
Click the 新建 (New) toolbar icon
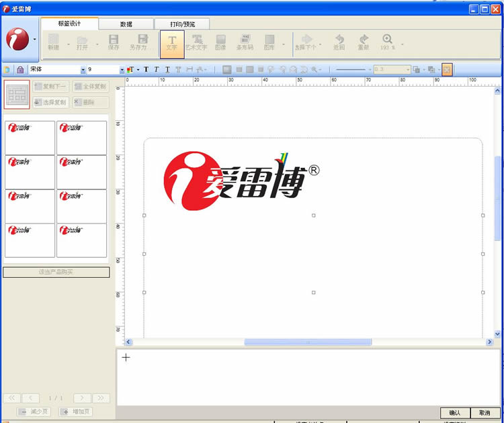point(53,42)
